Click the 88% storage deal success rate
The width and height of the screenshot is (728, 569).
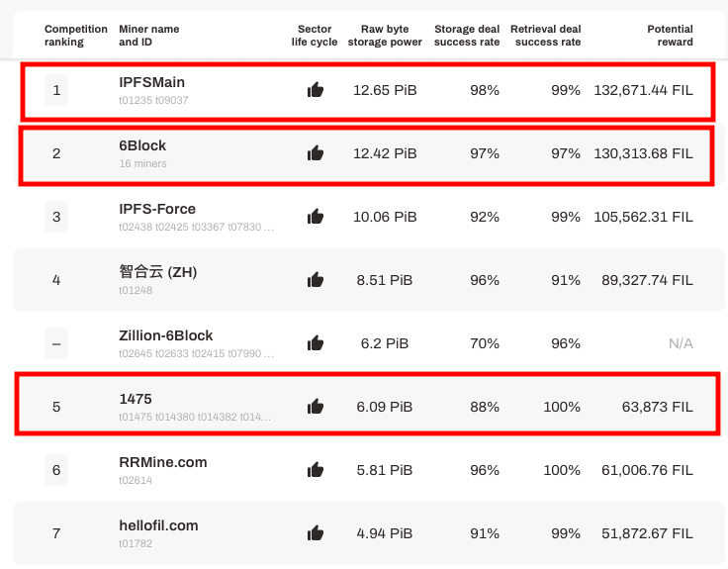coord(485,407)
